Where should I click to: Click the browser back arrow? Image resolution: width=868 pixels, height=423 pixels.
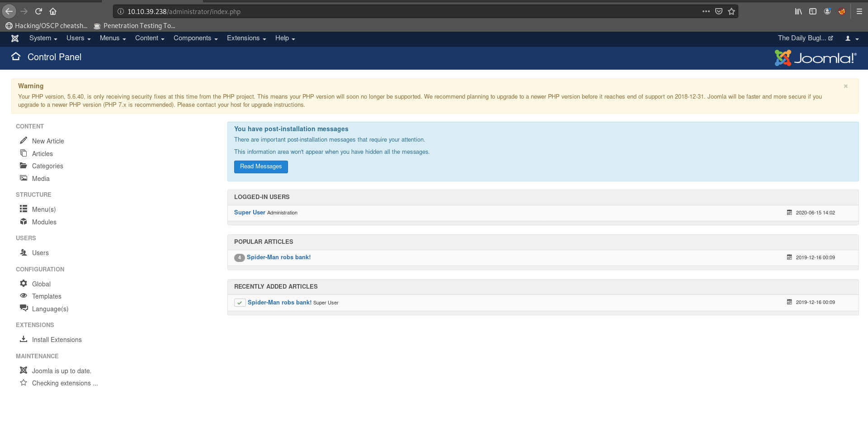tap(9, 11)
